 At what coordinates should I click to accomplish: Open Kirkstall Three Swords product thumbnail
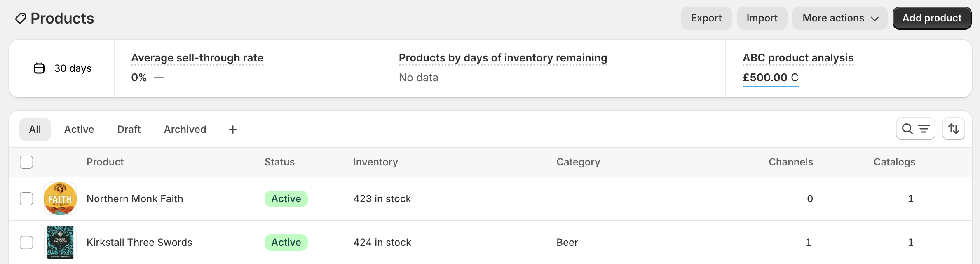click(60, 243)
